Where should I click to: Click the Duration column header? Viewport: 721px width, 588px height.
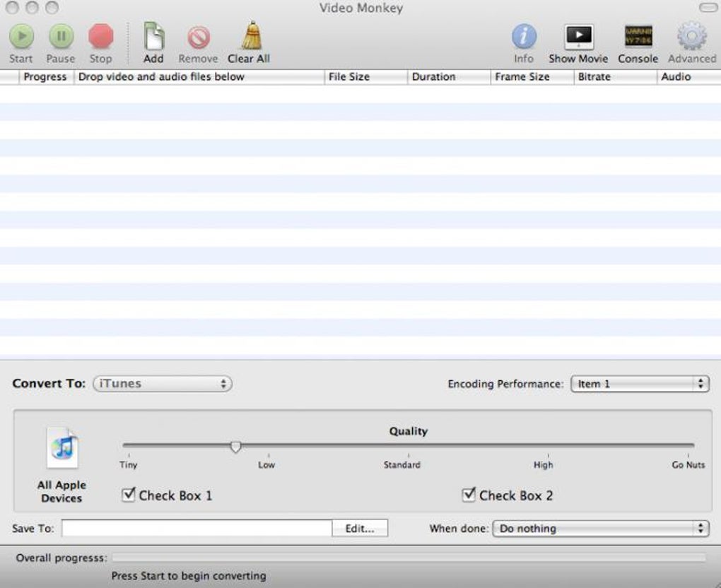449,77
